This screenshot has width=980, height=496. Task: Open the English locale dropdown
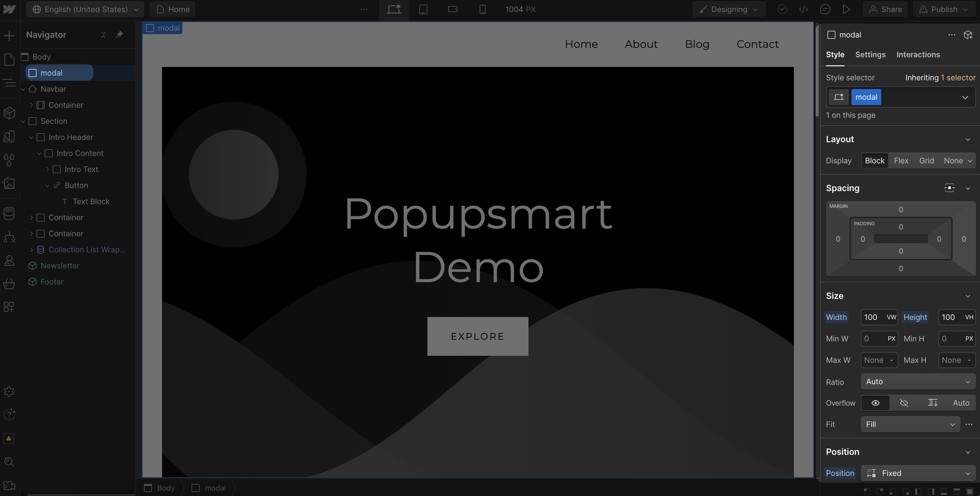point(86,9)
